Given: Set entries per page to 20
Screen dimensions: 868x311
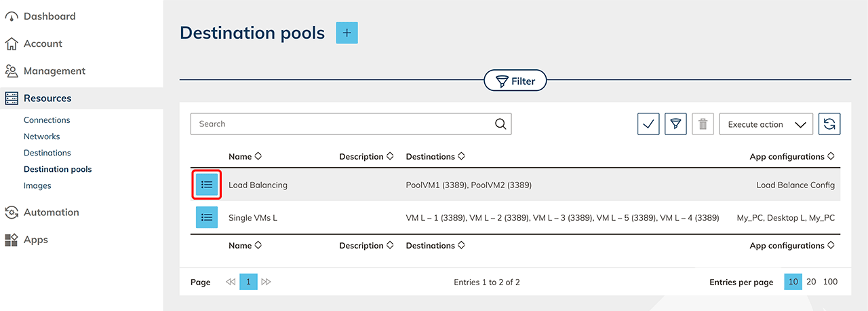Looking at the screenshot, I should pyautogui.click(x=811, y=282).
